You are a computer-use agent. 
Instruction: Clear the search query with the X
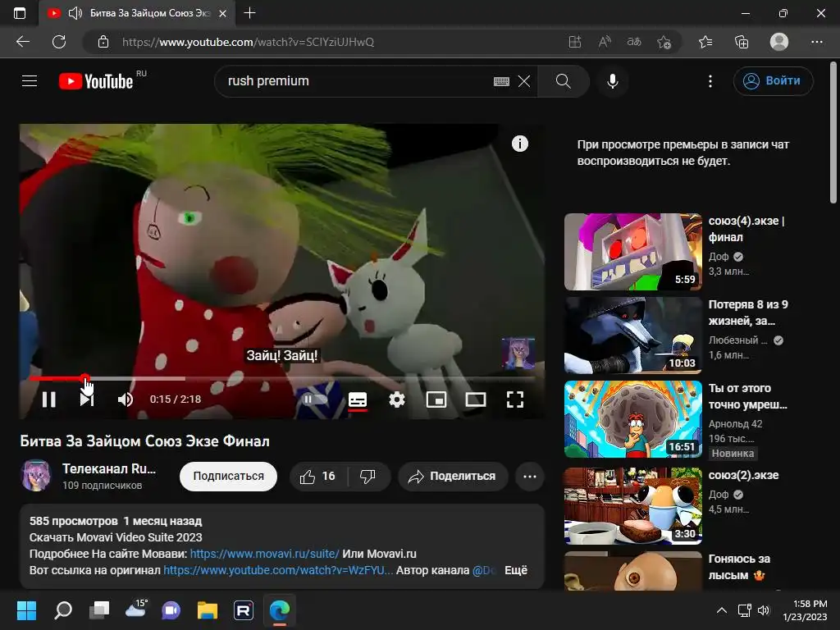click(x=524, y=81)
